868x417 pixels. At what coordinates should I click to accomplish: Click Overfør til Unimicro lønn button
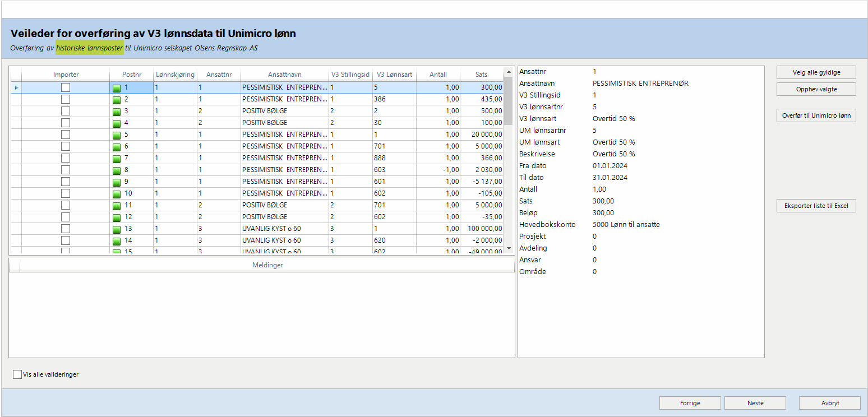pos(816,116)
